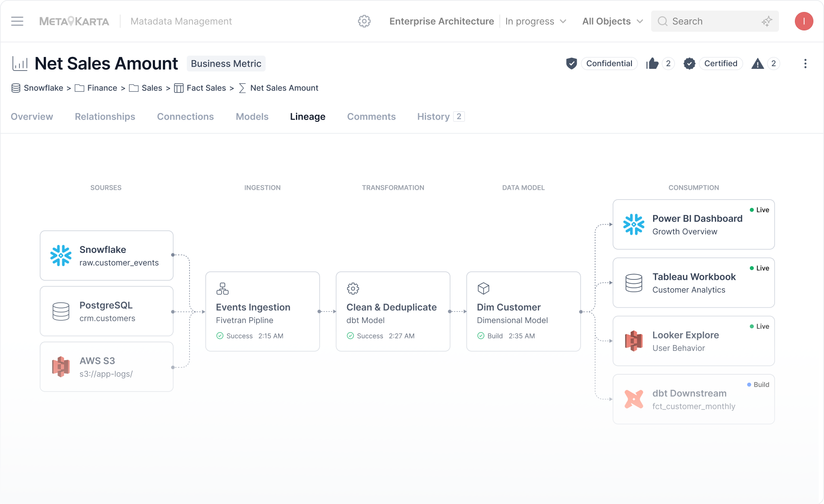Screen dimensions: 824x504
Task: Select the Events Ingestion node card
Action: click(x=263, y=312)
